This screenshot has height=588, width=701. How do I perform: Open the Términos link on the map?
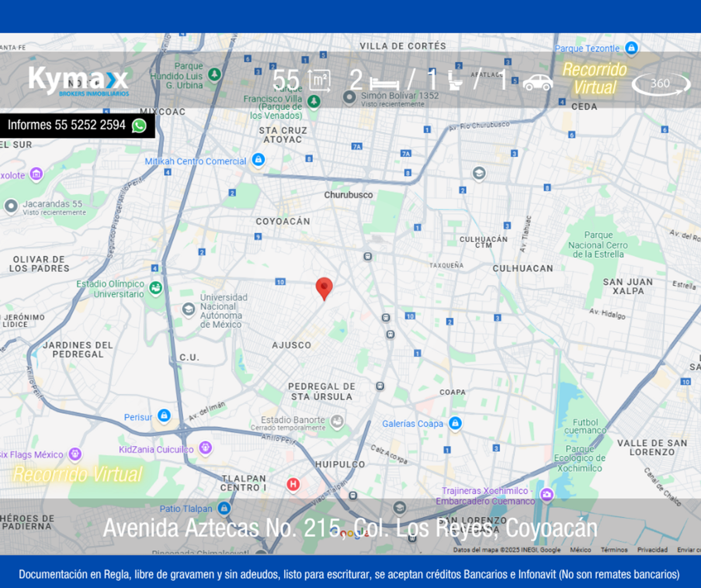point(614,549)
